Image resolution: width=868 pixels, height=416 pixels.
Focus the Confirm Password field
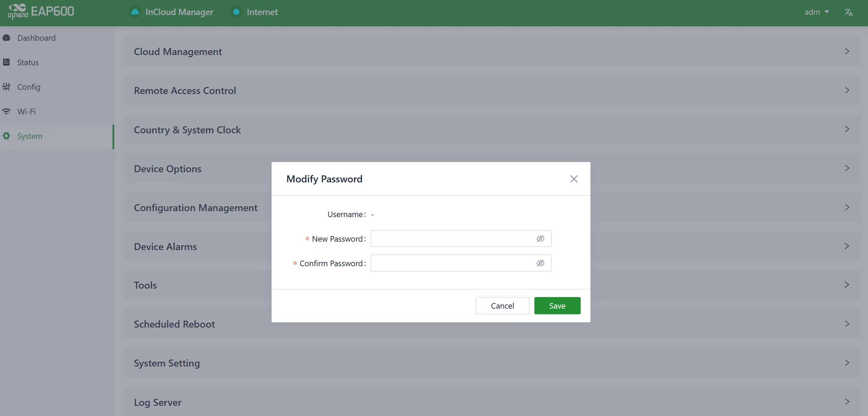[x=461, y=263]
